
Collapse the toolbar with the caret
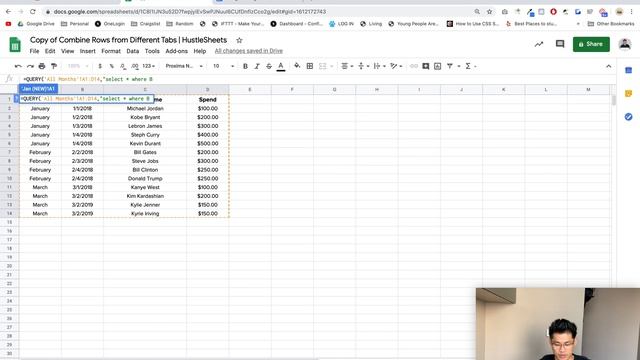click(608, 66)
